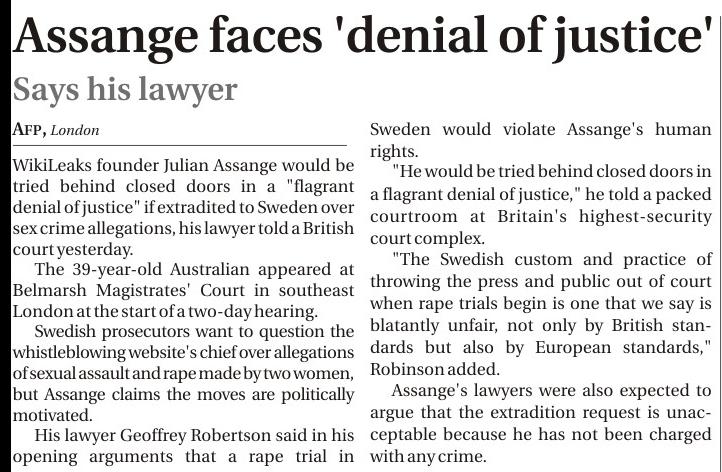Click the quote starting "The Swedish custom and practice"
Viewport: 722px width, 472px height.
pyautogui.click(x=540, y=311)
